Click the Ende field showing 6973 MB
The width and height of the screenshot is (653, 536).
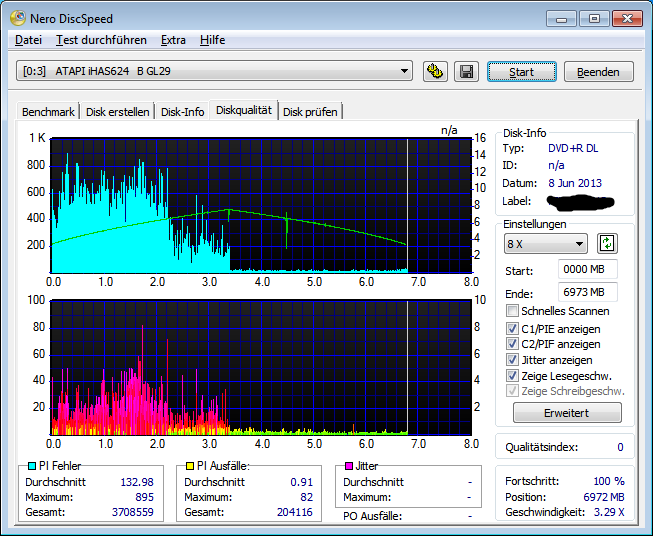point(588,292)
